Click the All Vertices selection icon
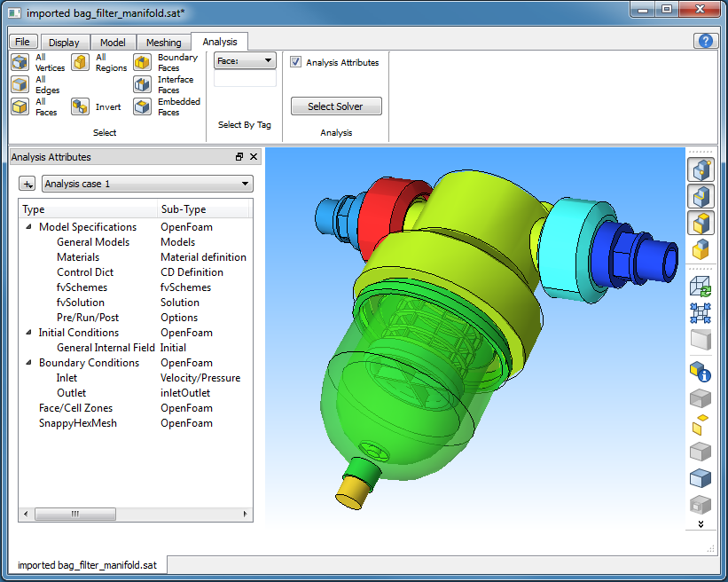The width and height of the screenshot is (728, 582). 20,62
